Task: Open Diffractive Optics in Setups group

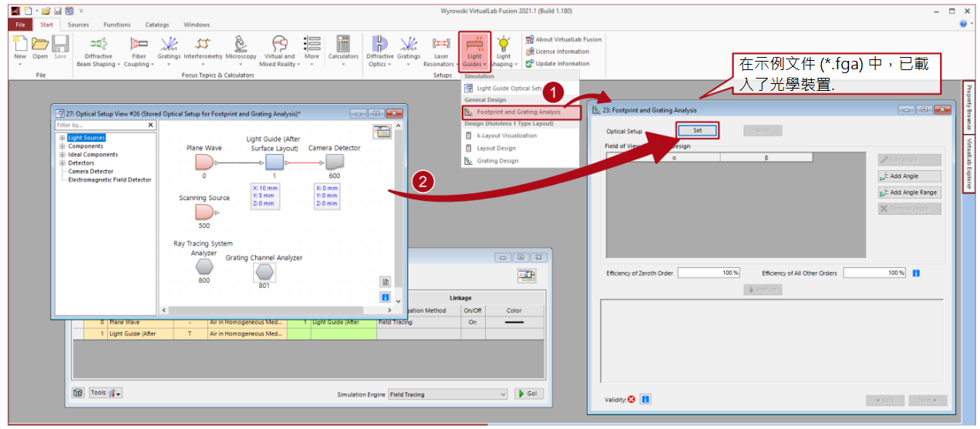Action: (x=379, y=50)
